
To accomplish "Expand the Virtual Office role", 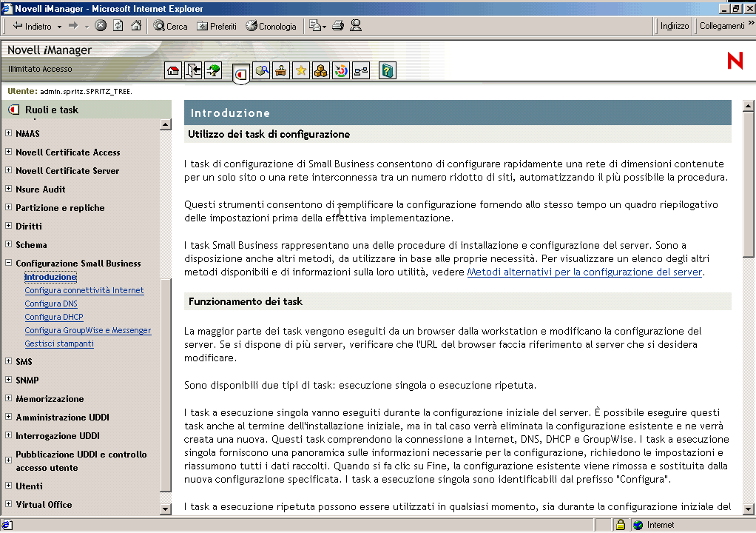I will (x=8, y=503).
